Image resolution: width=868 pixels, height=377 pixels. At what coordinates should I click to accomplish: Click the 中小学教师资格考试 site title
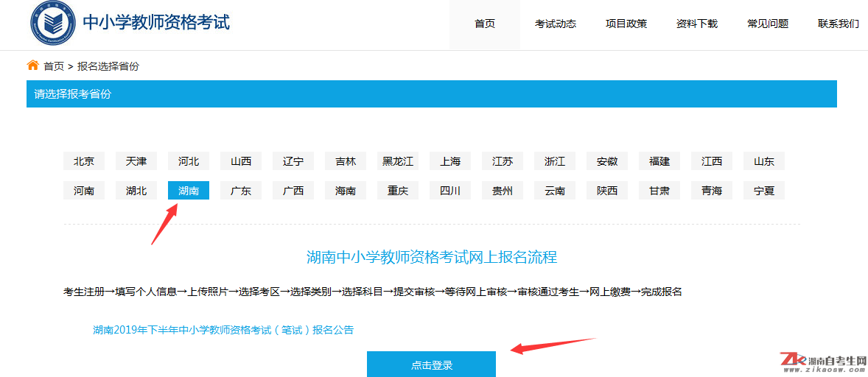point(156,22)
